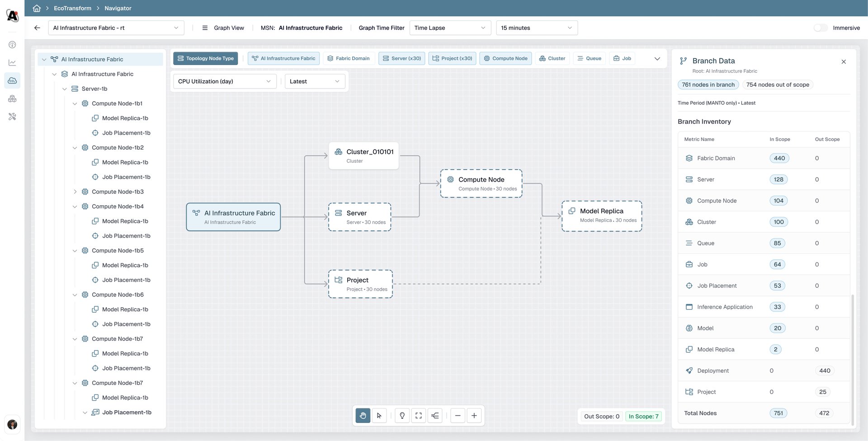This screenshot has height=441, width=868.
Task: Open the cluster cubes sidebar icon
Action: (x=12, y=99)
